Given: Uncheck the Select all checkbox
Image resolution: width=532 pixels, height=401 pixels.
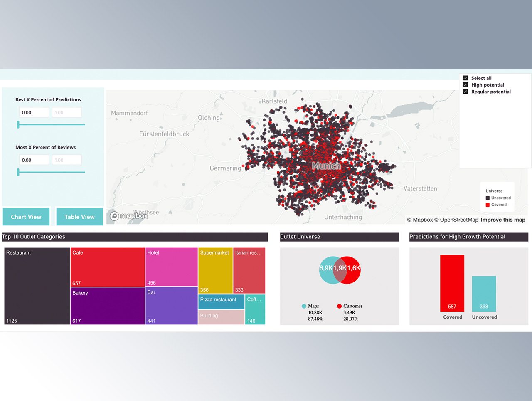Looking at the screenshot, I should coord(465,77).
